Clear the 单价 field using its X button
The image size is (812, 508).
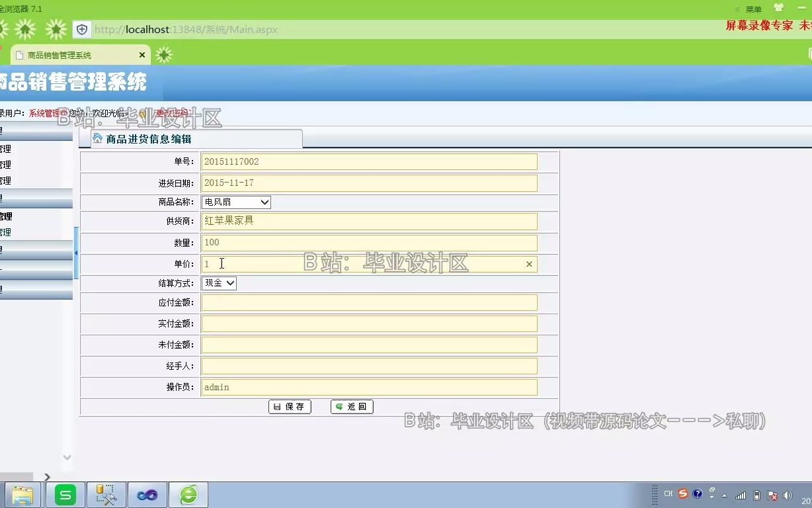(529, 263)
